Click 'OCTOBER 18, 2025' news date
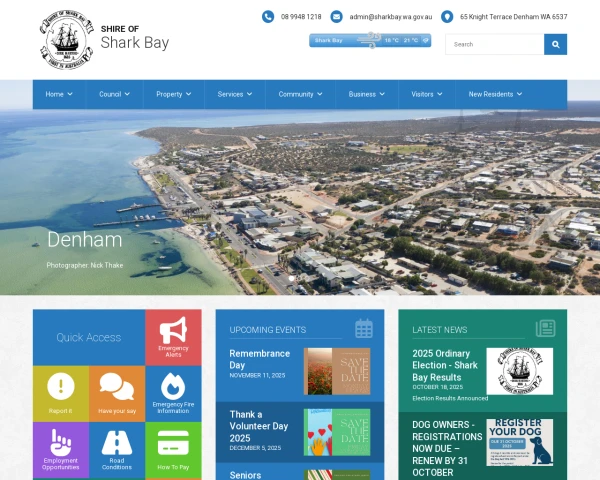600x480 pixels. (x=438, y=387)
